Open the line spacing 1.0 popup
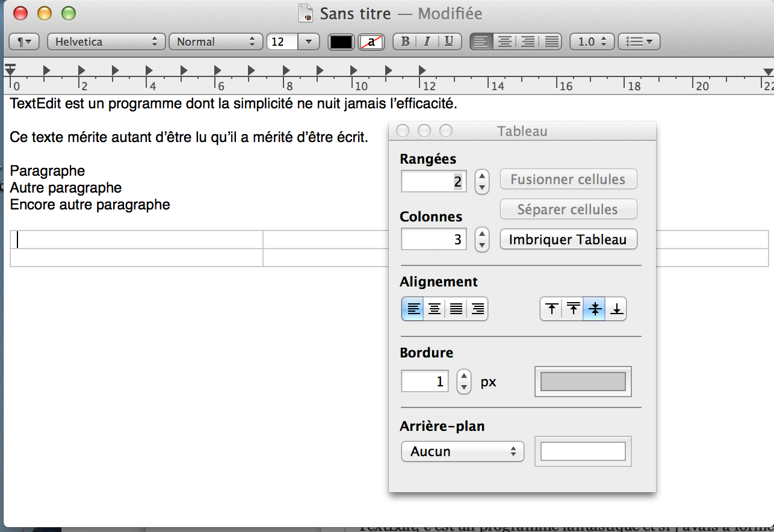774x532 pixels. click(x=592, y=42)
